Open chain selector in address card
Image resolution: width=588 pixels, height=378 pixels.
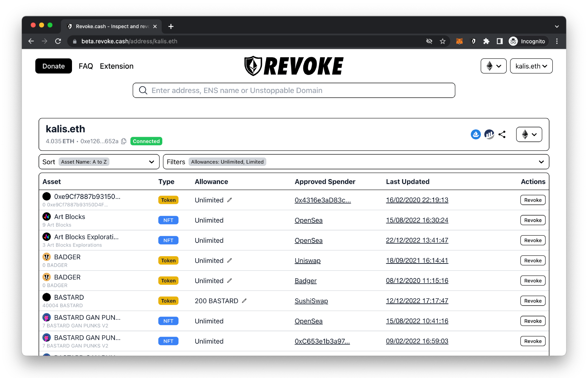[529, 134]
